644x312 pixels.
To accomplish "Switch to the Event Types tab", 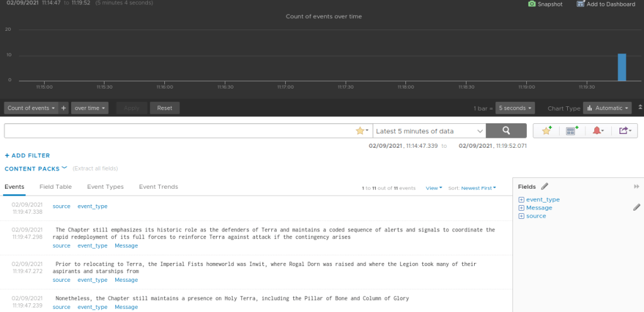I will [x=105, y=187].
